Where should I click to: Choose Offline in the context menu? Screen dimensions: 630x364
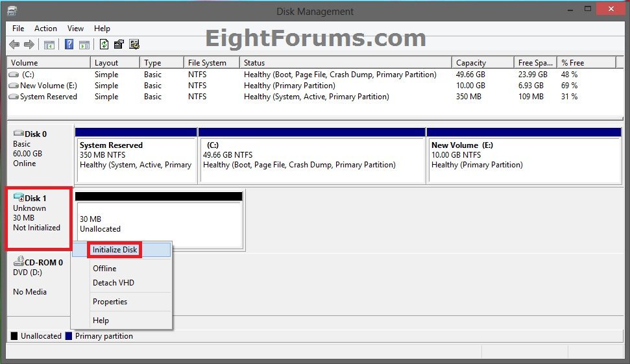pyautogui.click(x=104, y=269)
